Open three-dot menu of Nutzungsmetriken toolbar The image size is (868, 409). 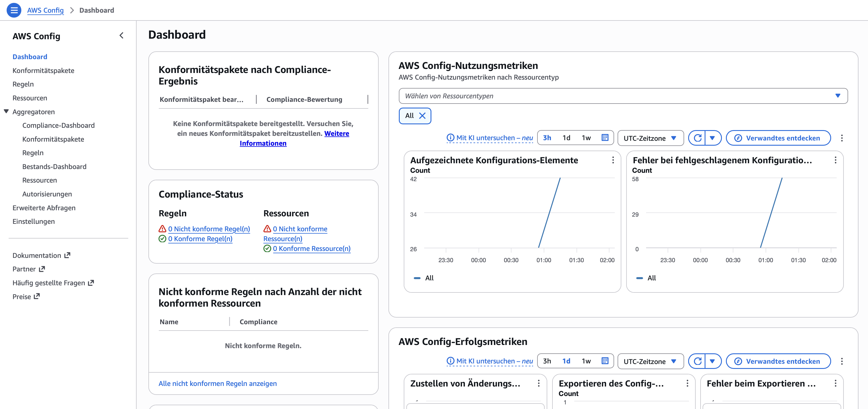point(842,138)
